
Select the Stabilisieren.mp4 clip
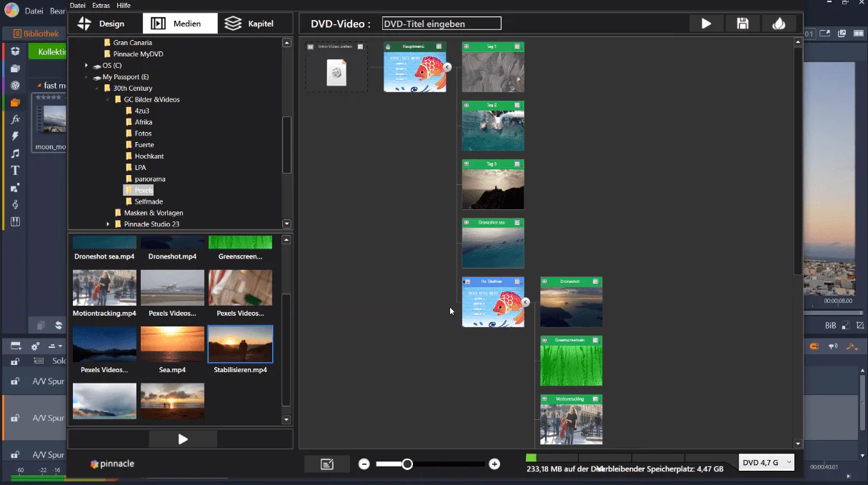240,344
